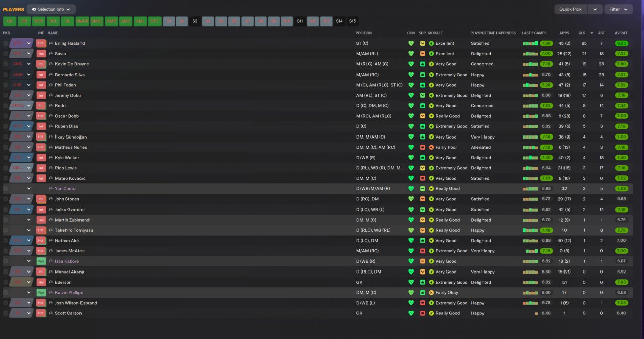Click Ederson's Hol info status icon

(41, 282)
